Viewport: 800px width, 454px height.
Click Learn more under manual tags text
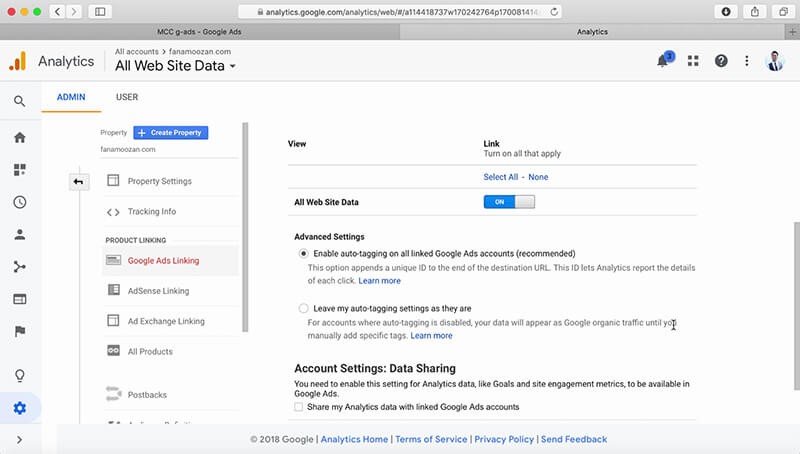click(432, 336)
